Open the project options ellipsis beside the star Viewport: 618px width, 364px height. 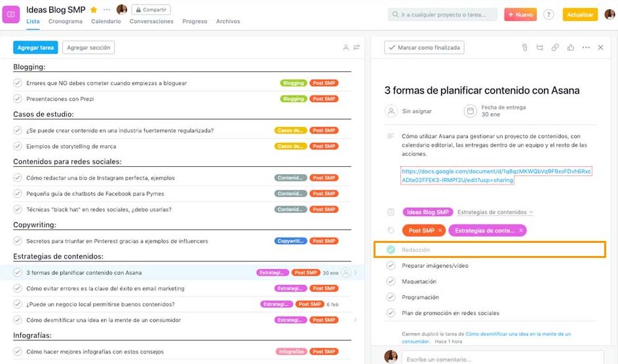click(x=107, y=9)
